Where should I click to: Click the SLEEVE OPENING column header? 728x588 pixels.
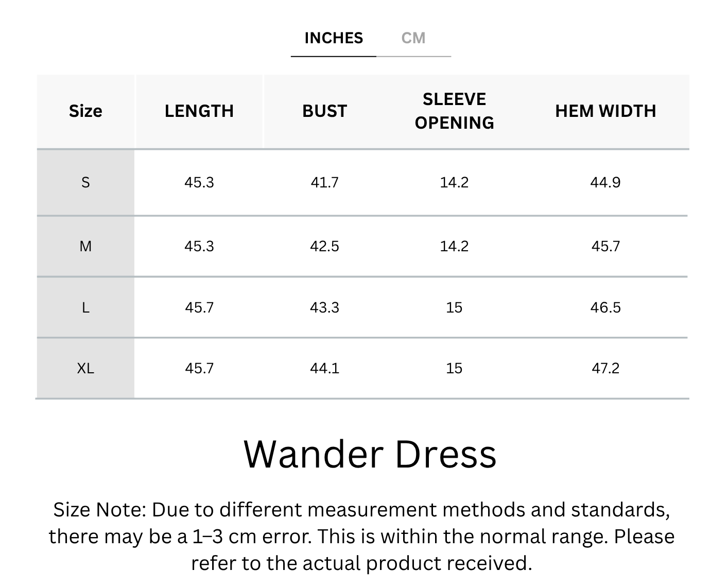point(454,111)
